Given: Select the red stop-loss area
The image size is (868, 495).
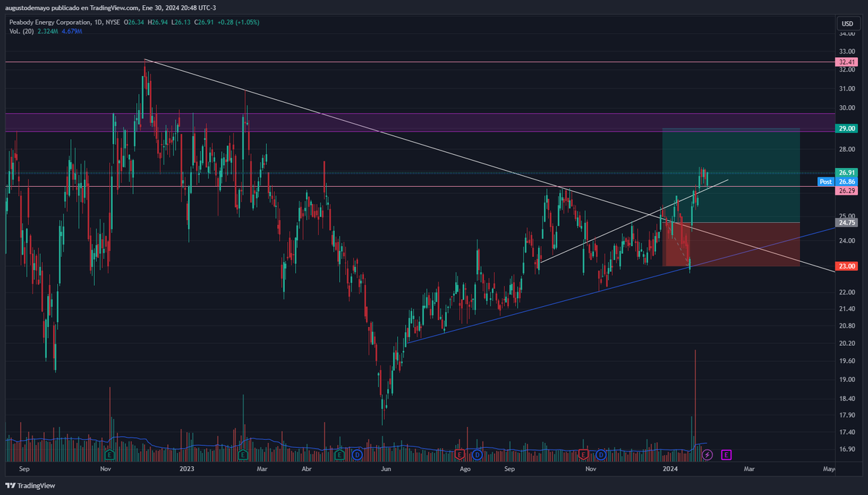Looking at the screenshot, I should click(x=731, y=245).
